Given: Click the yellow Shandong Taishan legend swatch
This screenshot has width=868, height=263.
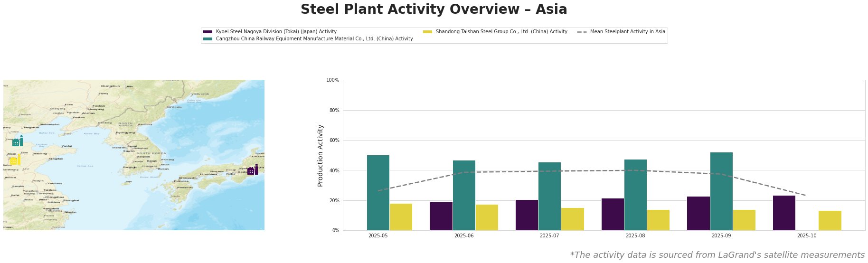Looking at the screenshot, I should (427, 32).
